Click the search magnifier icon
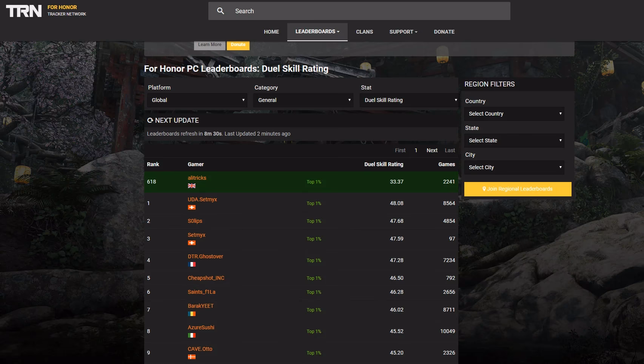The width and height of the screenshot is (644, 364). pos(221,11)
